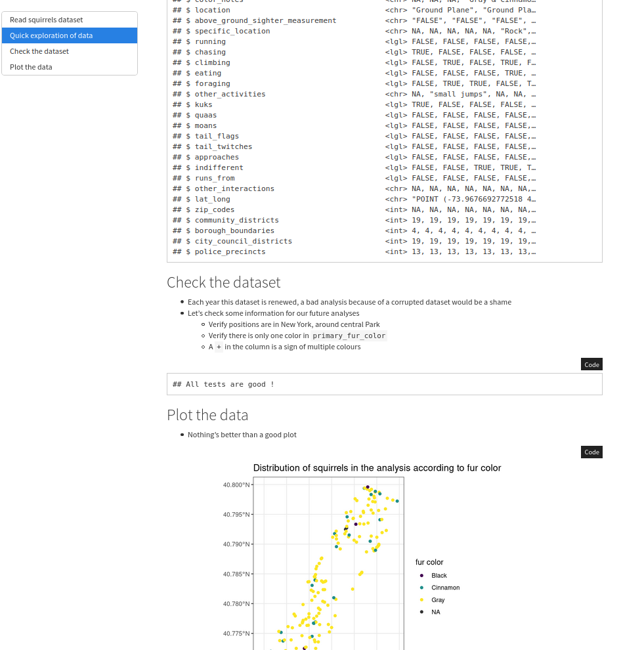Click the 'Each year this dataset is renewed' bullet

(x=349, y=302)
